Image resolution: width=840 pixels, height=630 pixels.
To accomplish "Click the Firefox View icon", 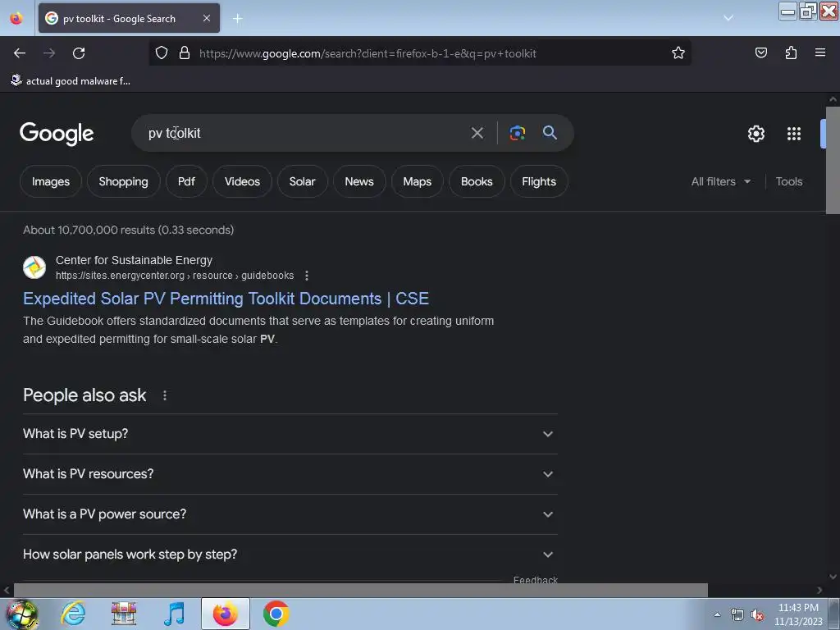I will click(x=16, y=18).
